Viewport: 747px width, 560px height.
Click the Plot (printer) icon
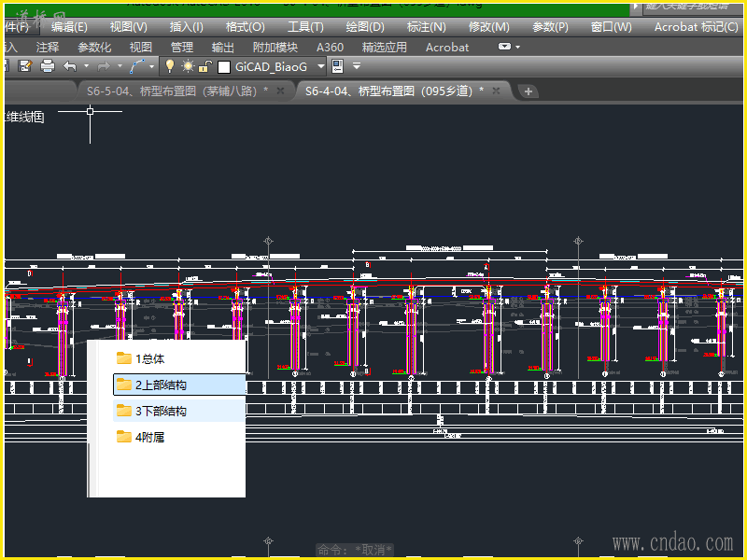47,66
